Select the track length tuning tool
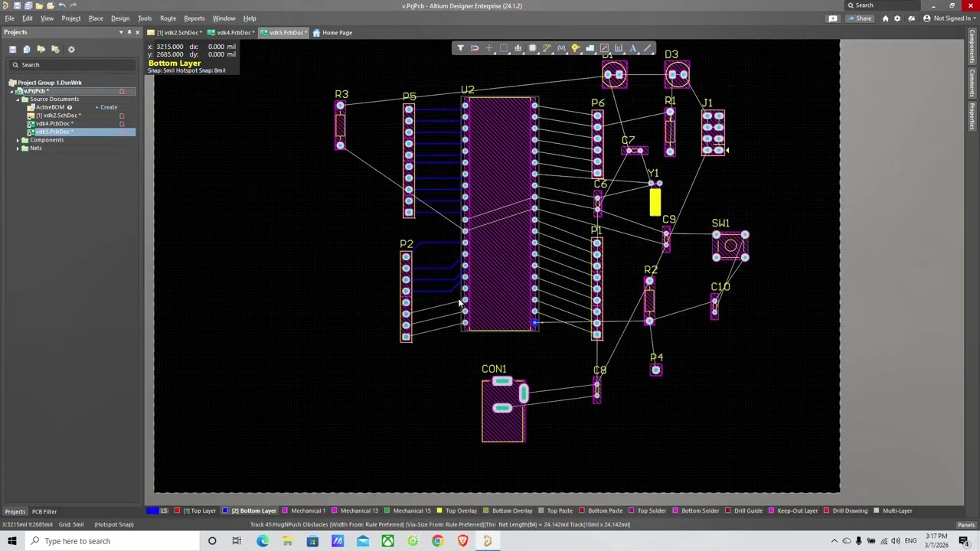This screenshot has height=551, width=980. (561, 48)
